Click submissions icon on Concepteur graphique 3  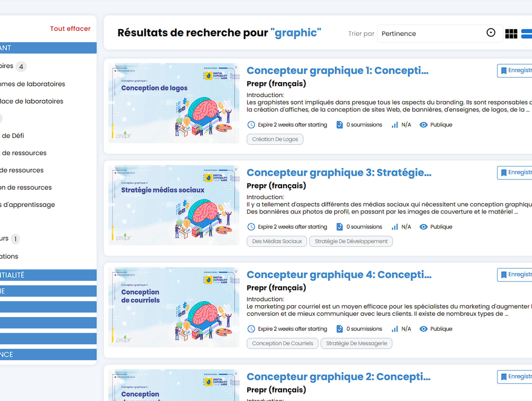(339, 227)
